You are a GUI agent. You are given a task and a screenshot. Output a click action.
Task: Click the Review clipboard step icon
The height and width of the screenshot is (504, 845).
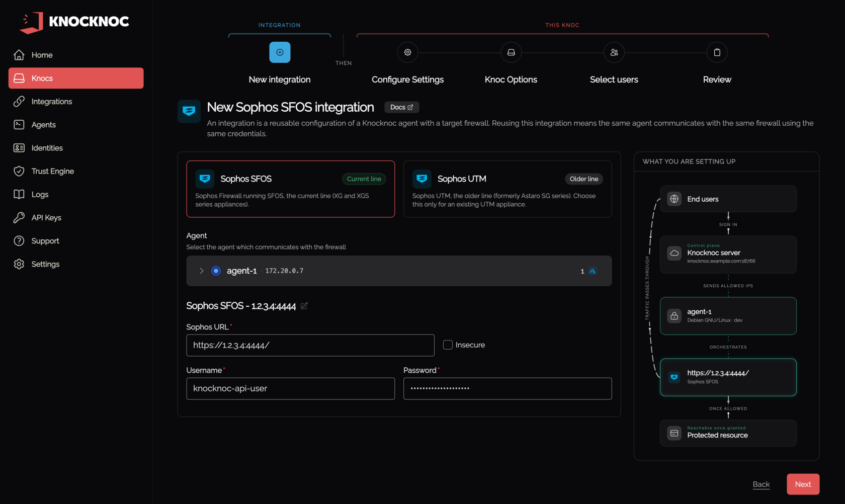717,52
